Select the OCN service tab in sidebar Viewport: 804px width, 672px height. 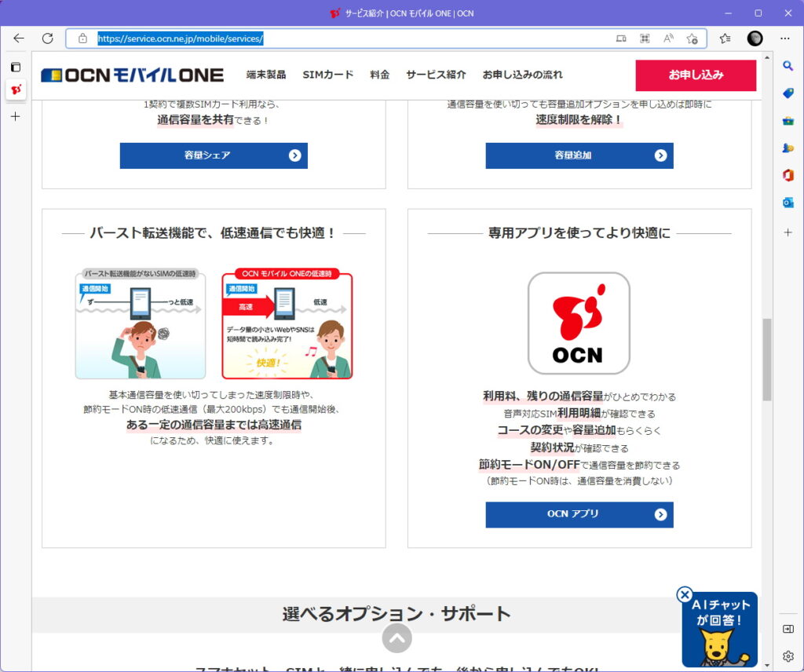coord(16,89)
